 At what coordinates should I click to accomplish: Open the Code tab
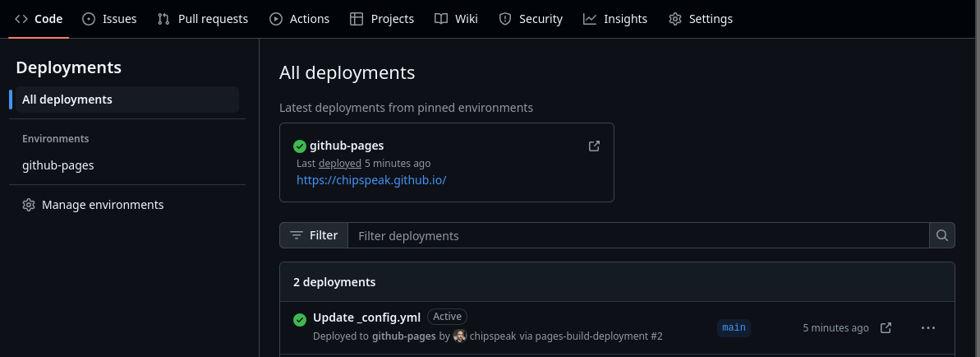pos(39,19)
